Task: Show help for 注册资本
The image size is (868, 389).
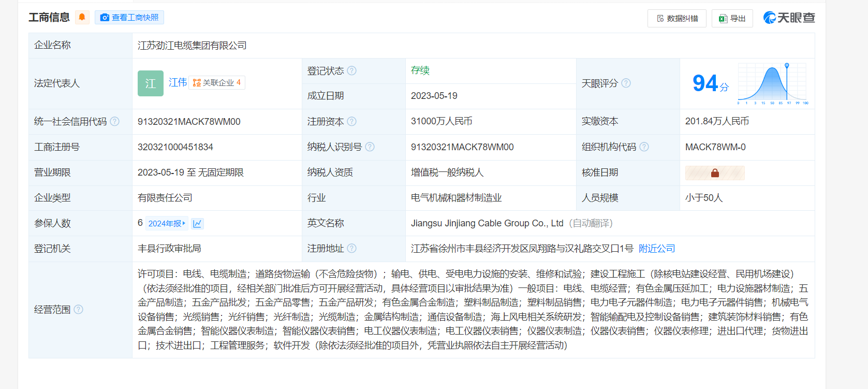Action: click(x=351, y=121)
